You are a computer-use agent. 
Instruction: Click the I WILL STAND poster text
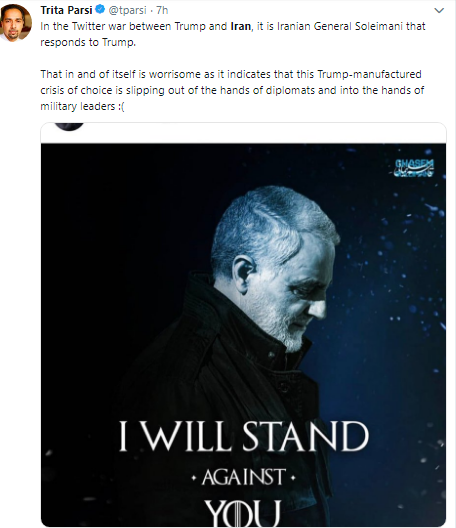click(244, 436)
